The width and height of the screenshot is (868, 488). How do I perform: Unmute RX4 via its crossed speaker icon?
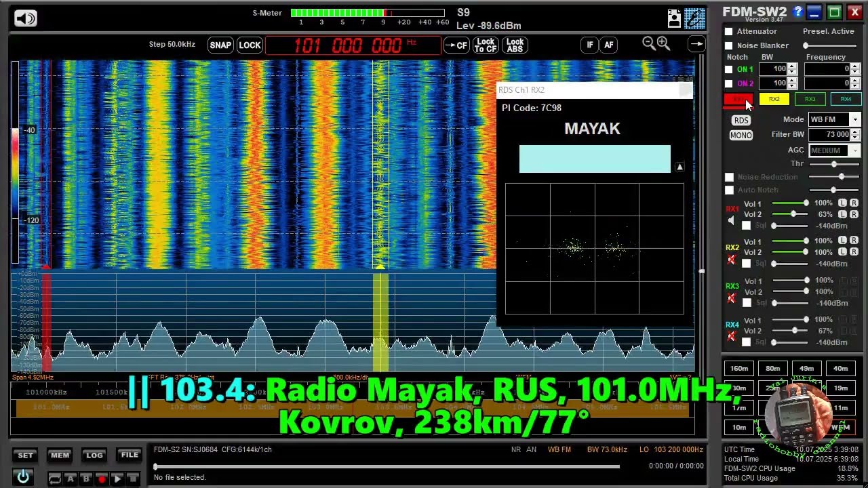click(x=731, y=336)
